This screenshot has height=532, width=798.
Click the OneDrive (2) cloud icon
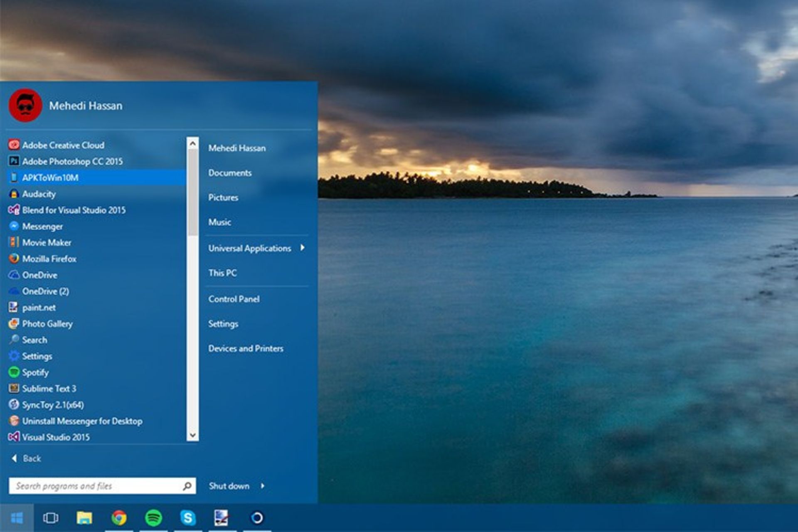pos(14,291)
